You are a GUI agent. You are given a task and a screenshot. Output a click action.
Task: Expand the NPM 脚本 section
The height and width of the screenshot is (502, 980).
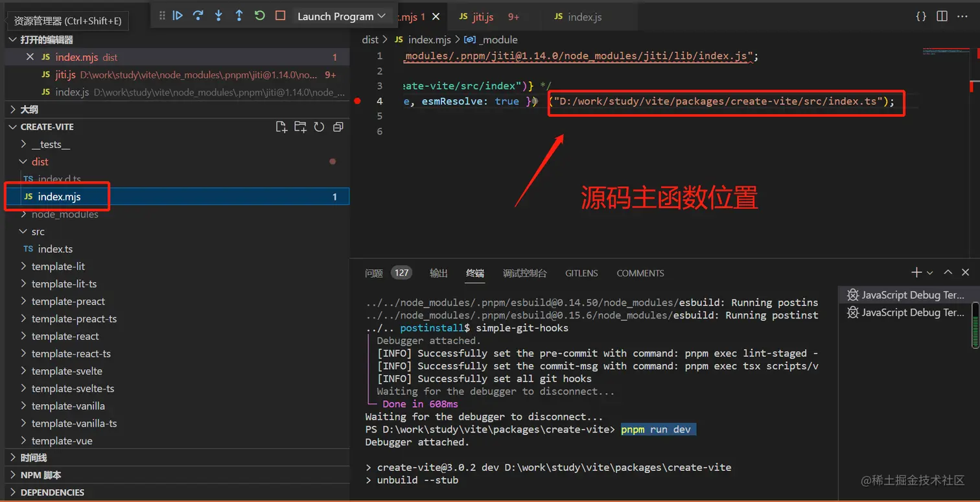(178, 475)
